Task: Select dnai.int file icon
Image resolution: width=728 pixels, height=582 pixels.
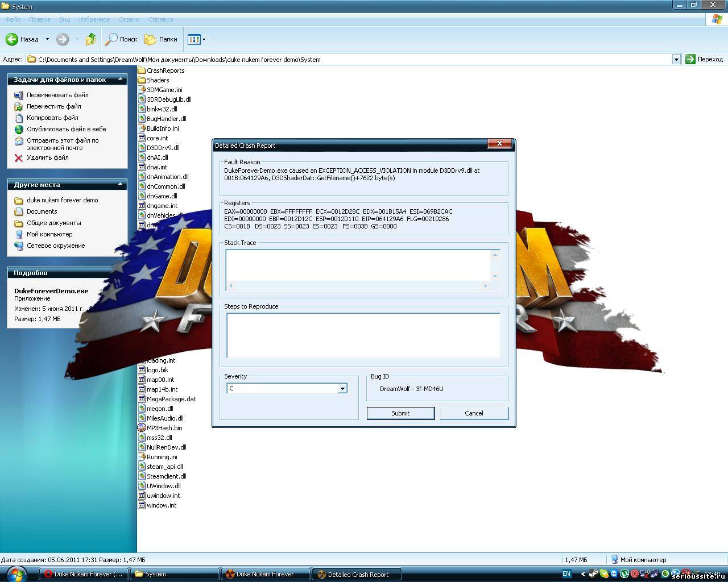Action: pos(142,167)
